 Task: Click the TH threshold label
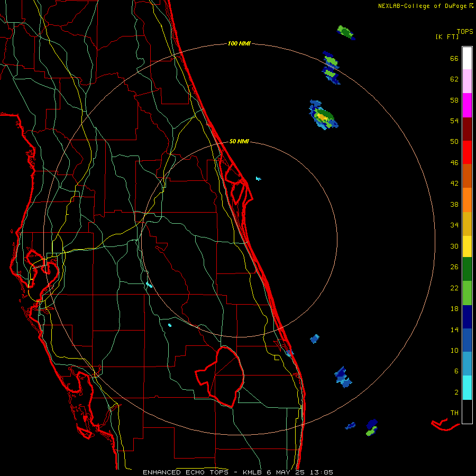point(454,413)
